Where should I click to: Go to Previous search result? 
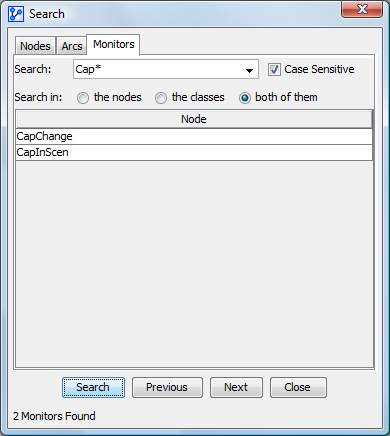(x=167, y=387)
